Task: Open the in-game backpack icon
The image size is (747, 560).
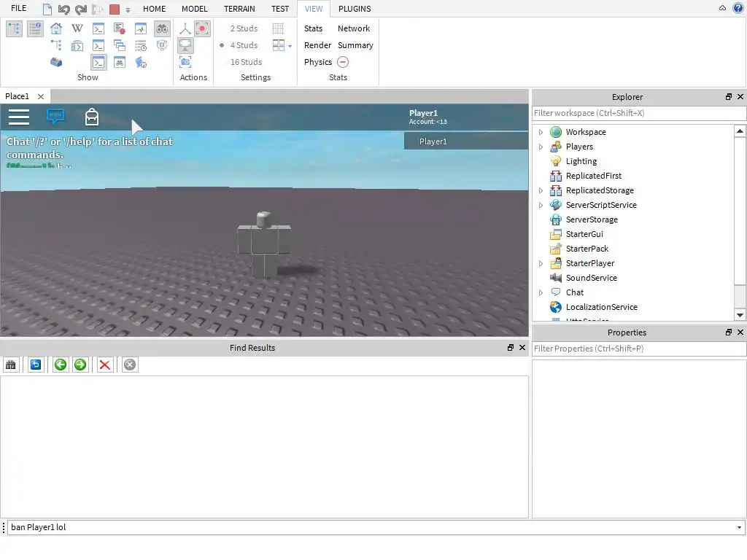Action: click(x=91, y=117)
